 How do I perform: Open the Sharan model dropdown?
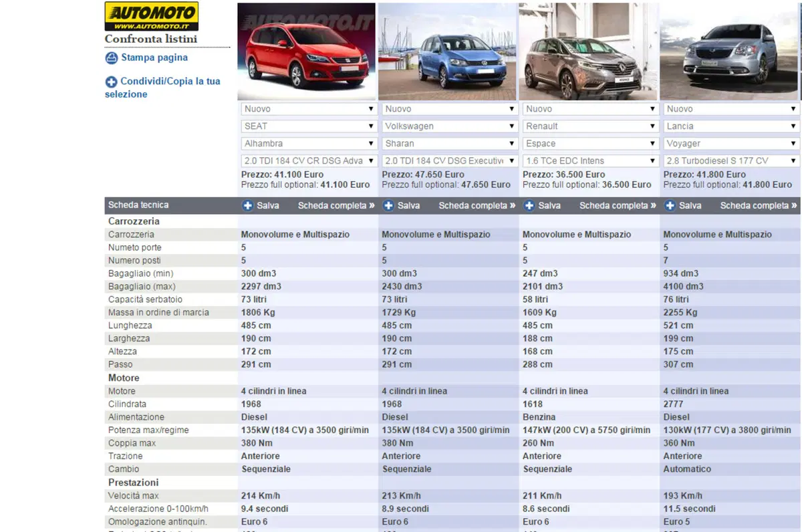coord(450,144)
